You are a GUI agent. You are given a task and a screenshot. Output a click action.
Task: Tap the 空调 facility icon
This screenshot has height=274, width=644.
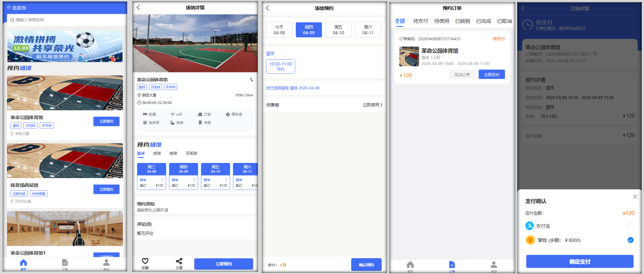[145, 114]
